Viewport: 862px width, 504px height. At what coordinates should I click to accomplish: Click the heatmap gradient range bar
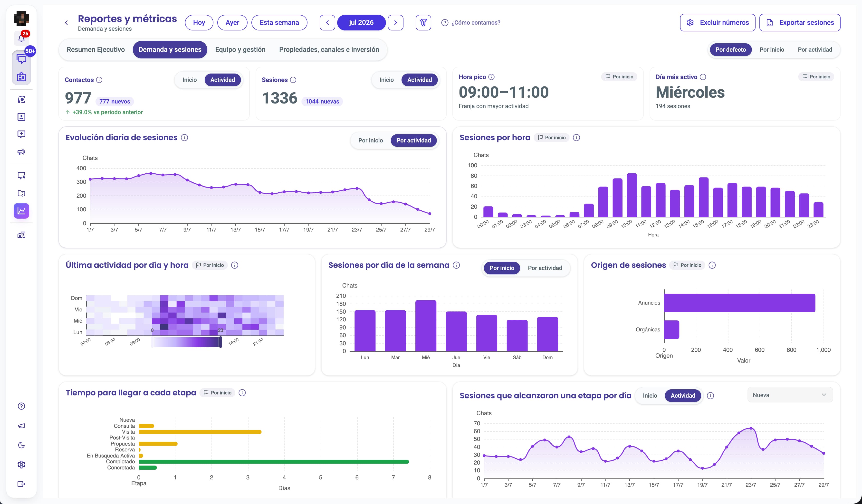click(x=186, y=342)
